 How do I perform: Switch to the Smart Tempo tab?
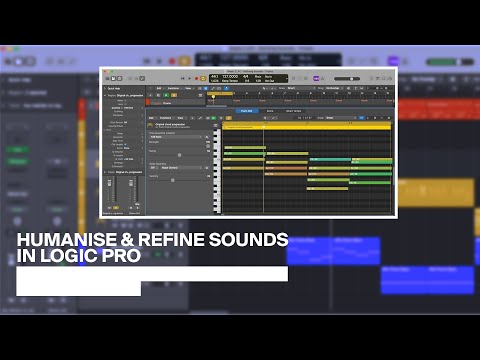pyautogui.click(x=293, y=111)
